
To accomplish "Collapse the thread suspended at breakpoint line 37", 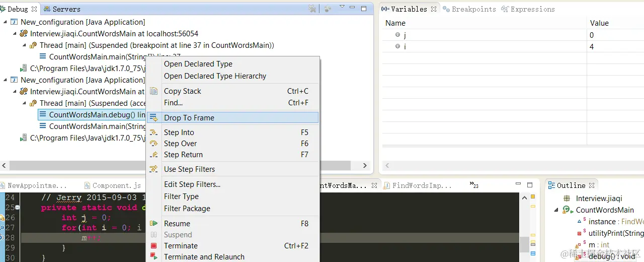I will [24, 45].
